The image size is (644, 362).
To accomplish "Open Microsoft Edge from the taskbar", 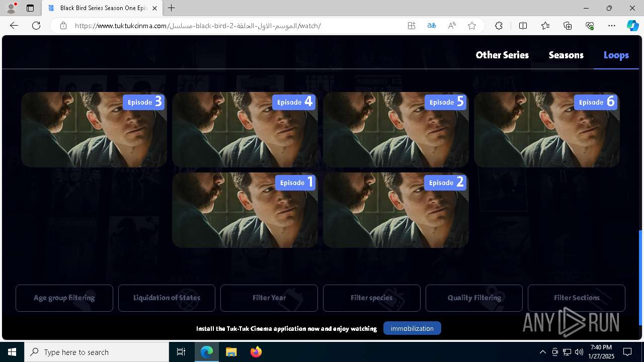I will [207, 352].
